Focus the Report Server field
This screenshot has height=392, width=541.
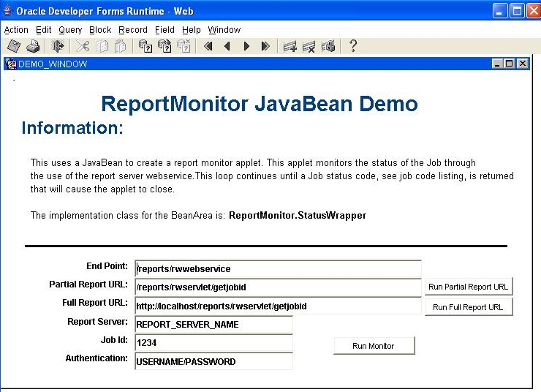tap(214, 325)
